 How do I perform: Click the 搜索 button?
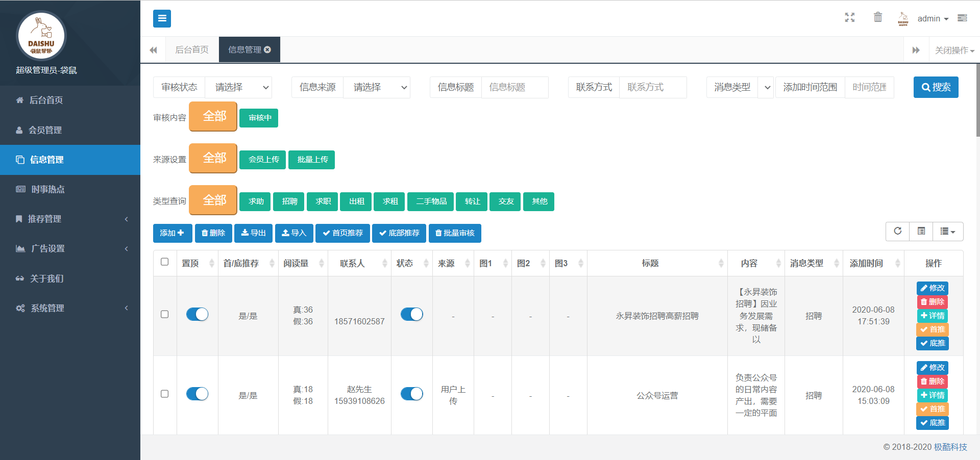[x=936, y=87]
